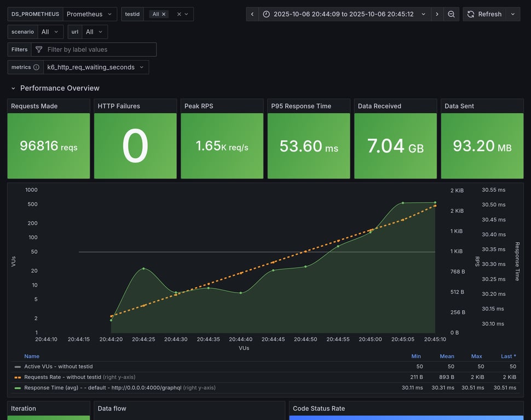
Task: Shift time range backward with left arrow
Action: [x=252, y=14]
